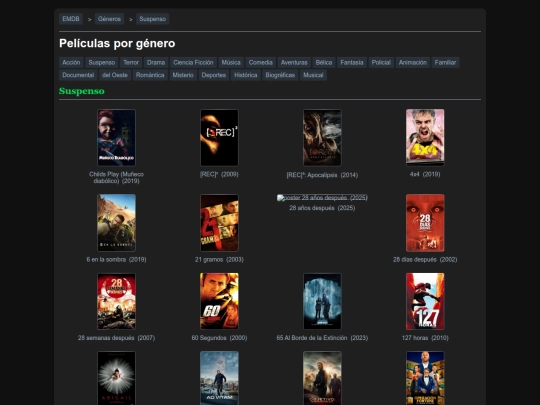Choose the Fantasía genre
540x405 pixels.
352,62
